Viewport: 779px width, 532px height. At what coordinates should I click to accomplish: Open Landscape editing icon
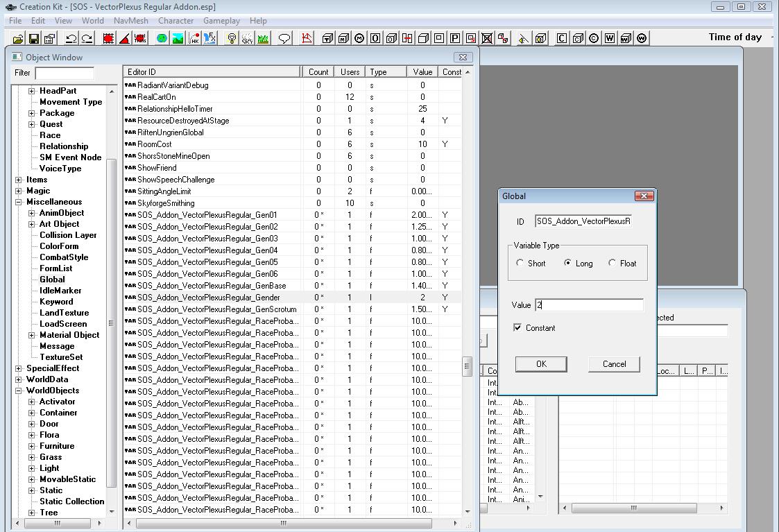tap(178, 38)
